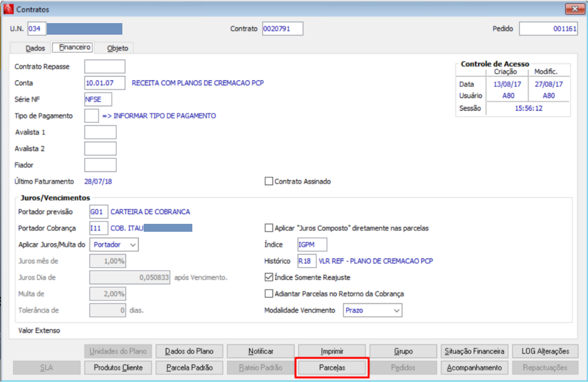Enable Aplicar Juros Composto nas parcelas checkbox
This screenshot has width=588, height=382.
[x=269, y=228]
